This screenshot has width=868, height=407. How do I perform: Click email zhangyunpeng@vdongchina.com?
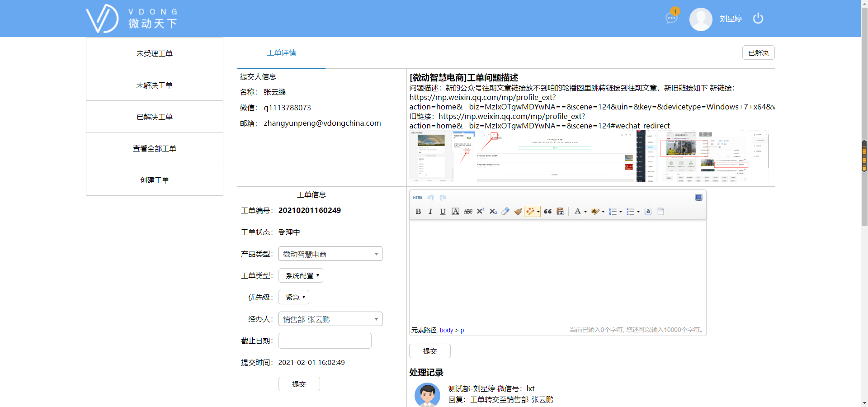322,123
